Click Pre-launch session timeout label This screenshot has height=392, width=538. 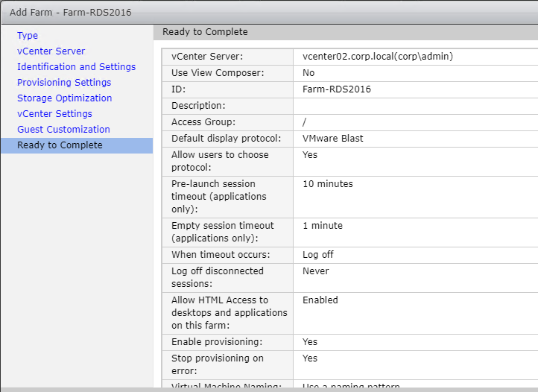(219, 196)
